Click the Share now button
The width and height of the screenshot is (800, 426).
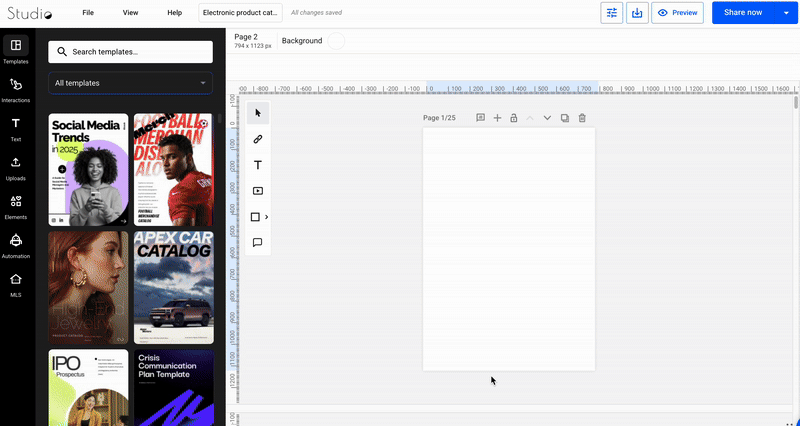(x=743, y=13)
